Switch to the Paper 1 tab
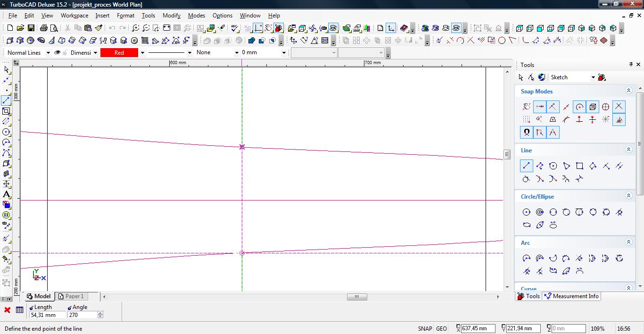This screenshot has height=334, width=644. [71, 296]
